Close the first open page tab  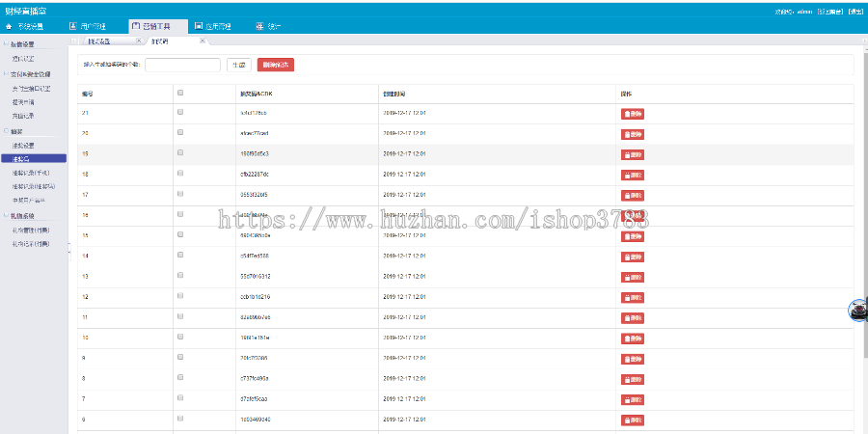click(x=138, y=41)
